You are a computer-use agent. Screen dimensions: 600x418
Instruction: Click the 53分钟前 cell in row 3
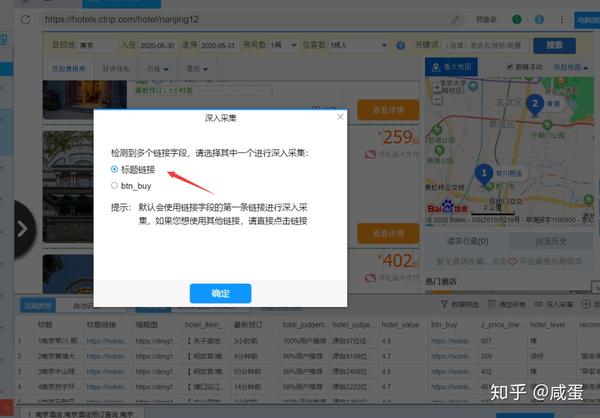pyautogui.click(x=247, y=371)
